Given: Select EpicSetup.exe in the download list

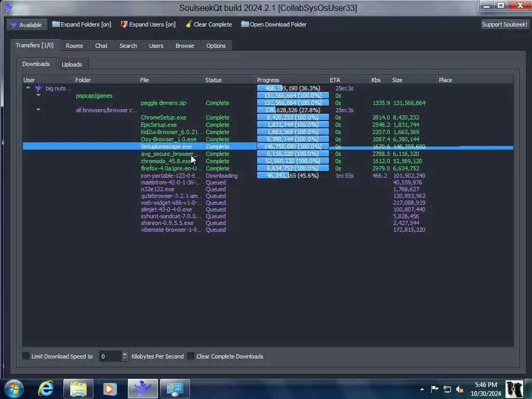Looking at the screenshot, I should [268, 125].
